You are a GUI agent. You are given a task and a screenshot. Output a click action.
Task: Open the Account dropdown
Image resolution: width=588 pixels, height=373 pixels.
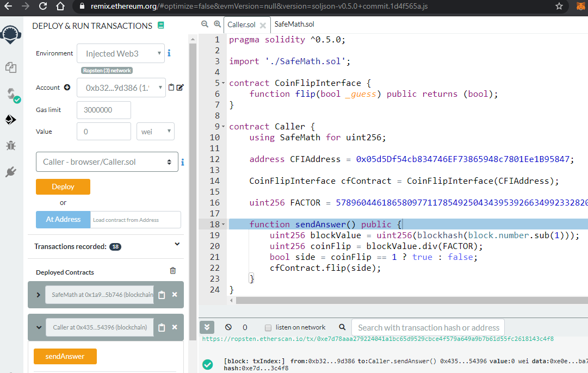pyautogui.click(x=121, y=88)
